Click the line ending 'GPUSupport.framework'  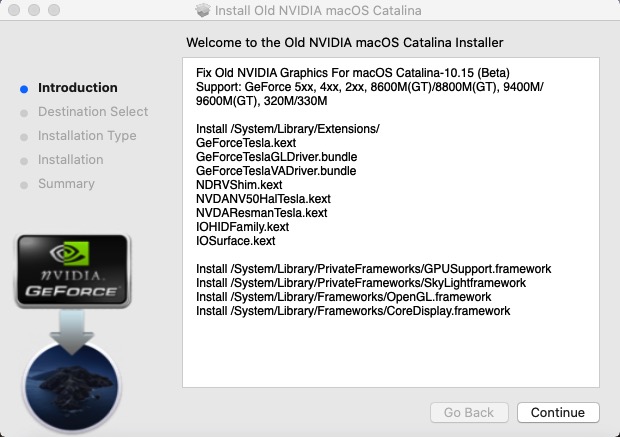(373, 269)
